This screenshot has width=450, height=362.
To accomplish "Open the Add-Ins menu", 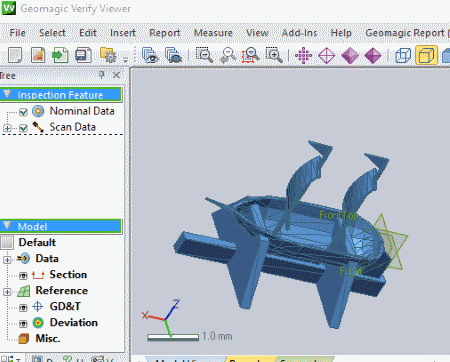I will pos(299,33).
